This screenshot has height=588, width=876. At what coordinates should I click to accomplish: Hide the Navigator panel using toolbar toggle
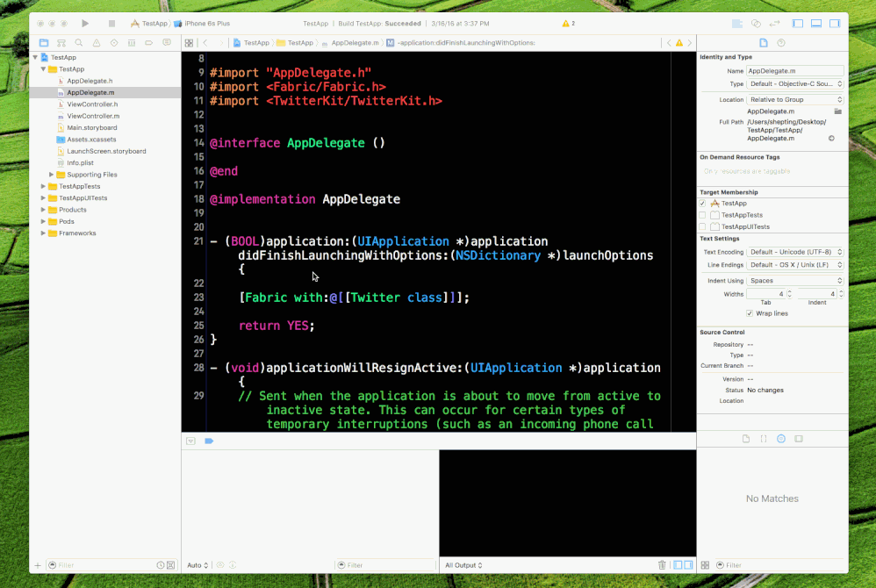pos(797,24)
